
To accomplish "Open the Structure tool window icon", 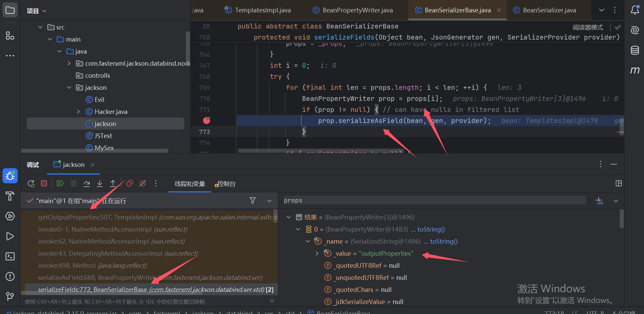I will point(10,36).
